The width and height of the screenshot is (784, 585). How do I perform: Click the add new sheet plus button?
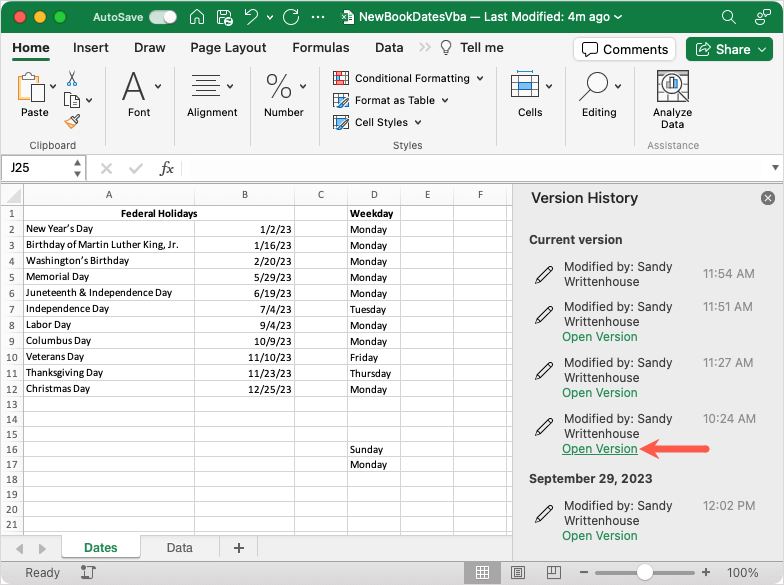coord(238,548)
